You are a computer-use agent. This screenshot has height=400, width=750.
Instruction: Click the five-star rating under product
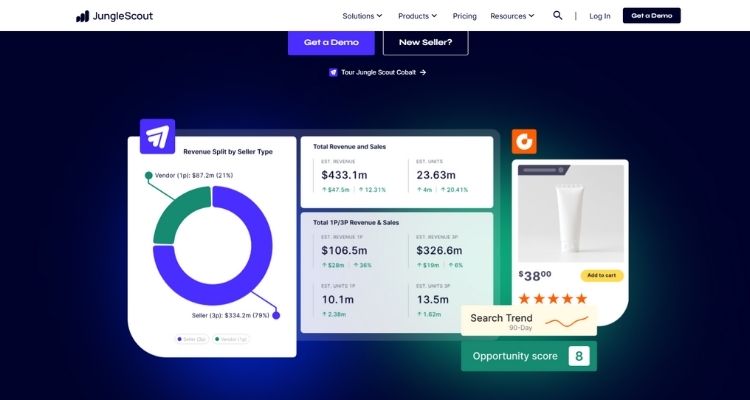(x=553, y=298)
